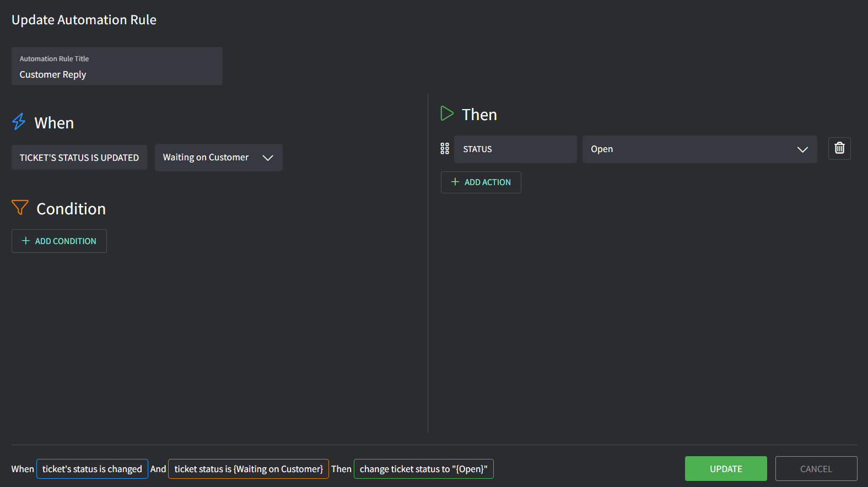Click the Then section heading text
The width and height of the screenshot is (868, 487).
(x=479, y=115)
